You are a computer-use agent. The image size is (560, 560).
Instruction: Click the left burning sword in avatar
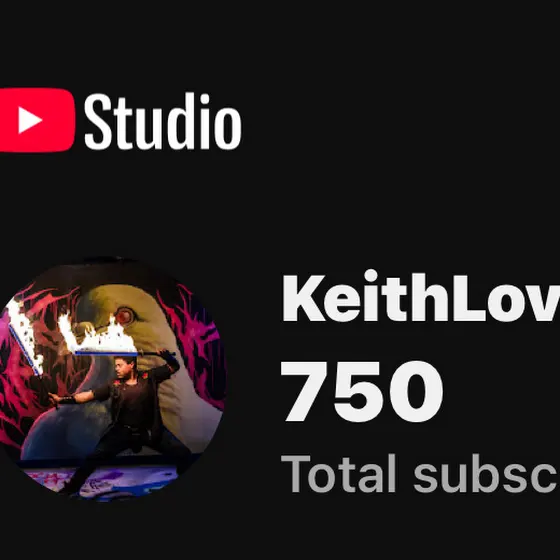click(26, 338)
